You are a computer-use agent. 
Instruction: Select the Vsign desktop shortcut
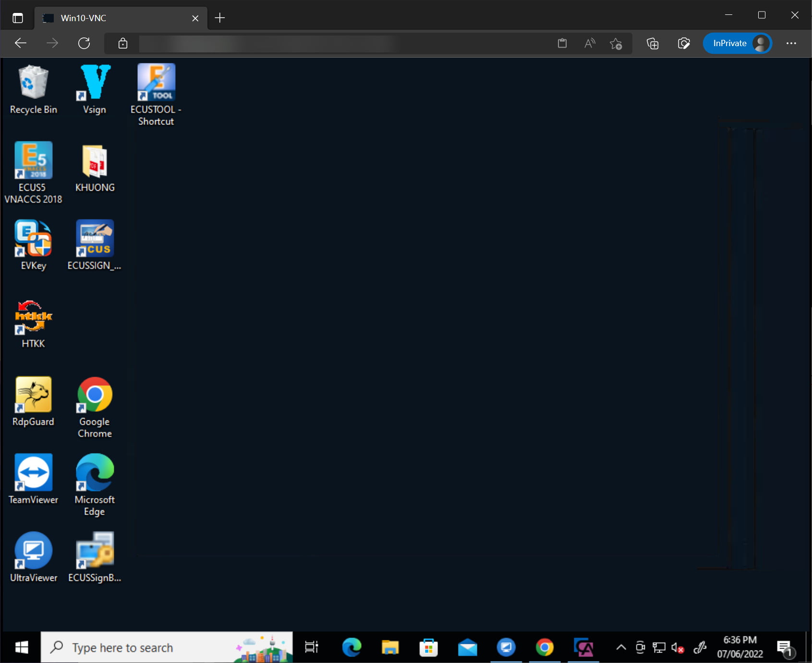[x=95, y=89]
